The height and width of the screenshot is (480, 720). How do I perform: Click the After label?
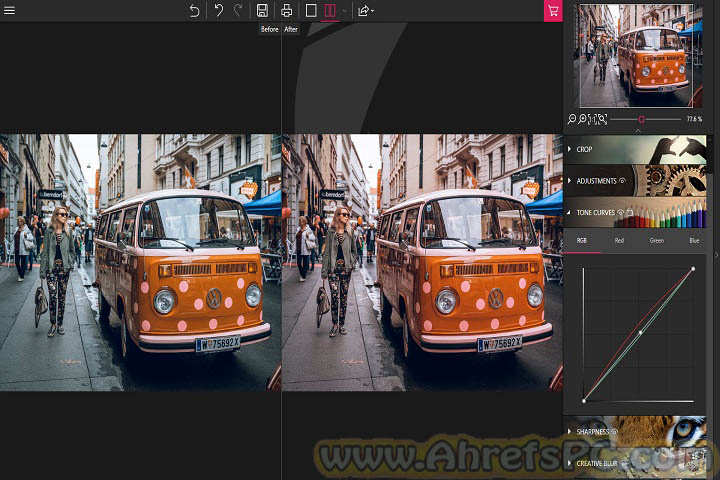(x=291, y=29)
